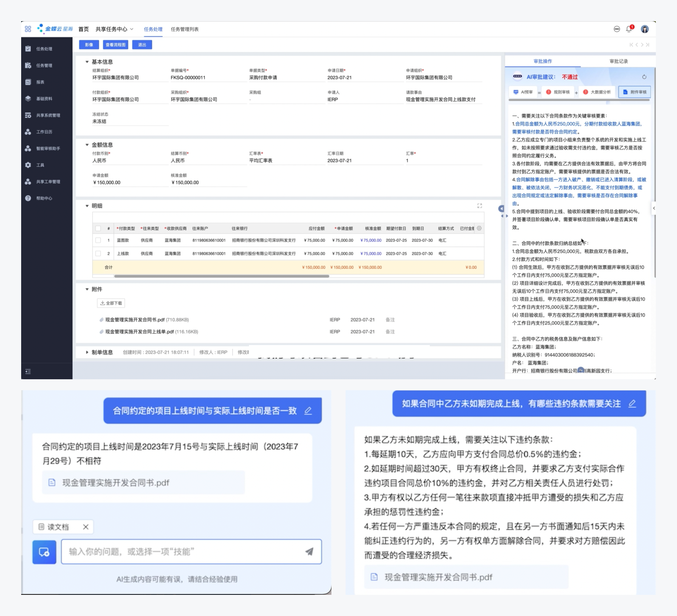677x616 pixels.
Task: Collapse the sidebar using bottom-left icon
Action: click(28, 372)
